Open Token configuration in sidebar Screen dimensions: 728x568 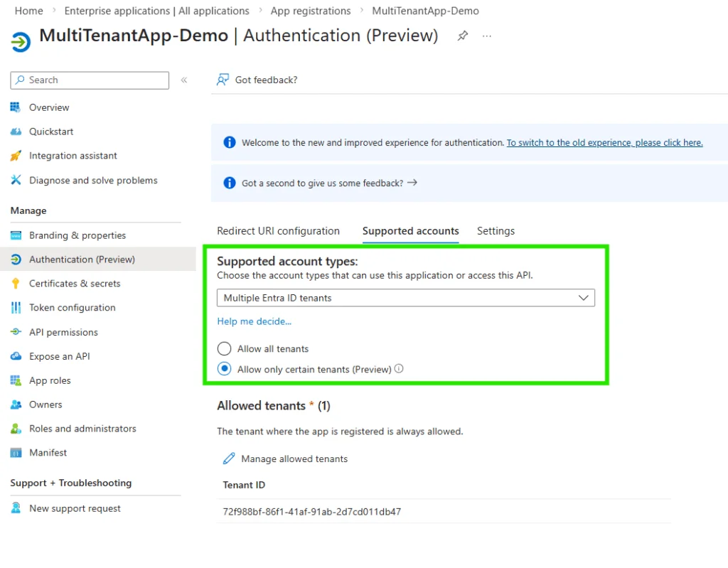(72, 308)
